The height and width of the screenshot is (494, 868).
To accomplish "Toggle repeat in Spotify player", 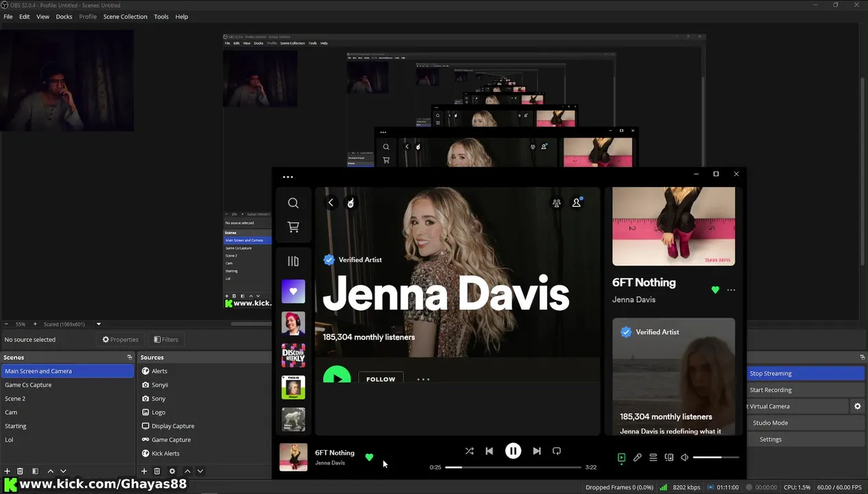I will [x=557, y=451].
